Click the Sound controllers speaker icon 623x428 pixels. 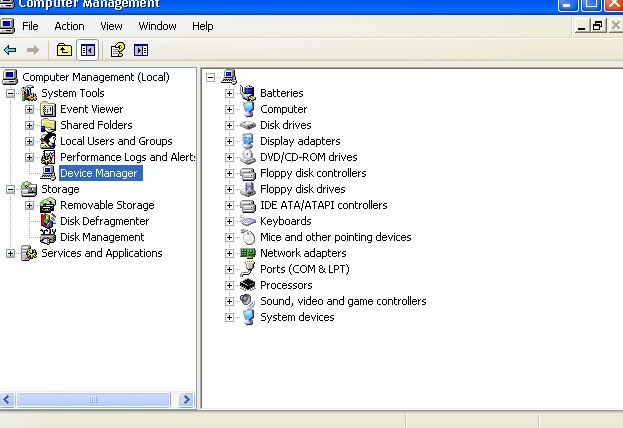click(248, 301)
